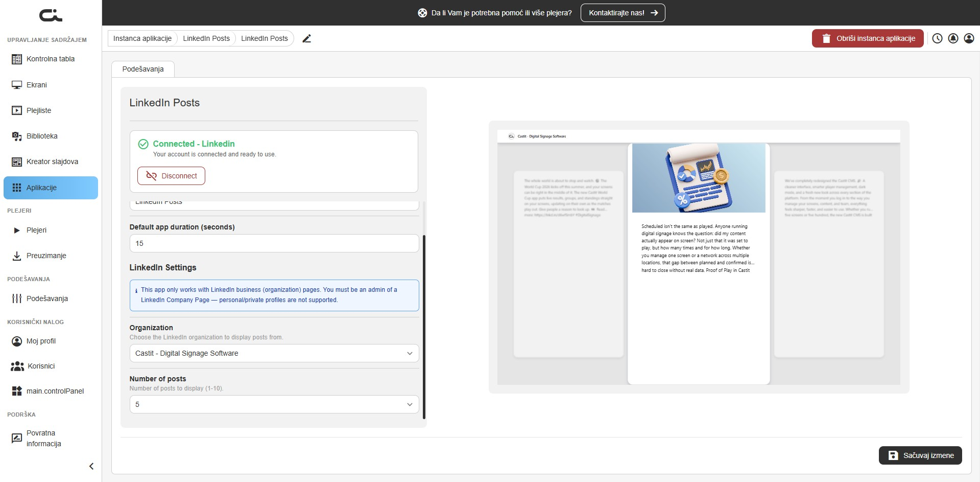Click the 'Default app duration (seconds)' label
Image resolution: width=980 pixels, height=482 pixels.
click(x=182, y=227)
